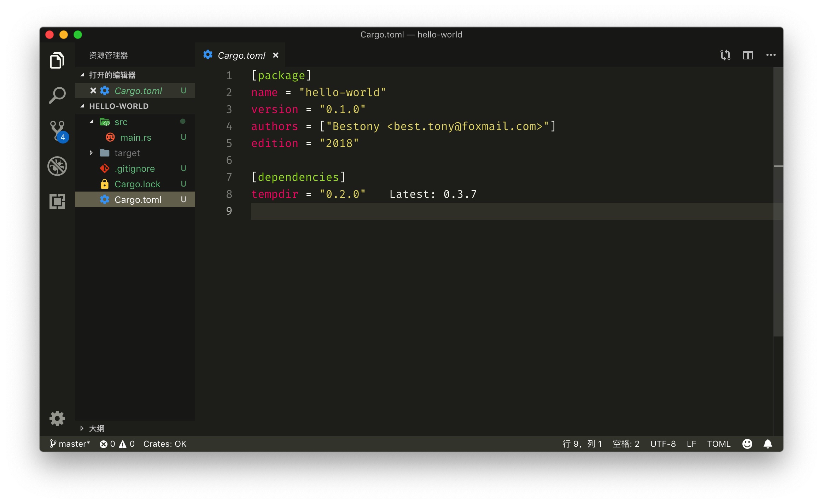The width and height of the screenshot is (823, 504).
Task: Click the "hello-world" name value
Action: (343, 92)
